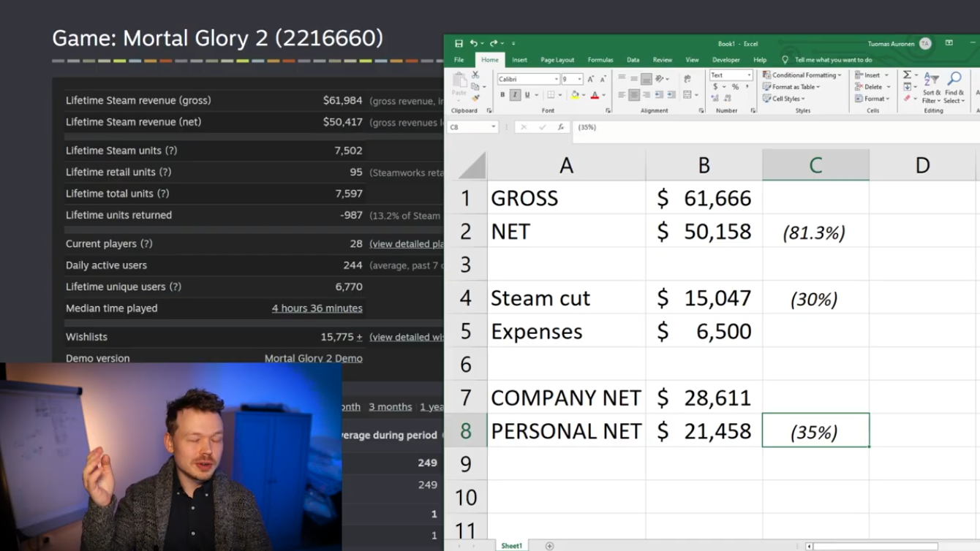Align cell text to the right
980x551 pixels.
point(647,95)
